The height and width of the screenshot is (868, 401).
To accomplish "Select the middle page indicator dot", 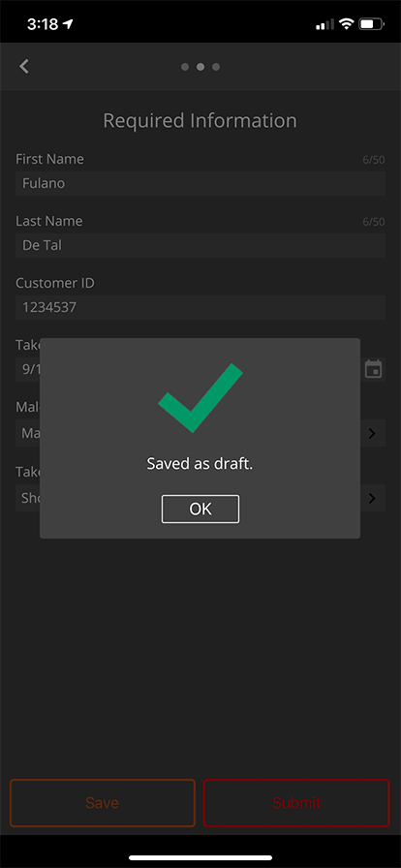I will coord(200,67).
